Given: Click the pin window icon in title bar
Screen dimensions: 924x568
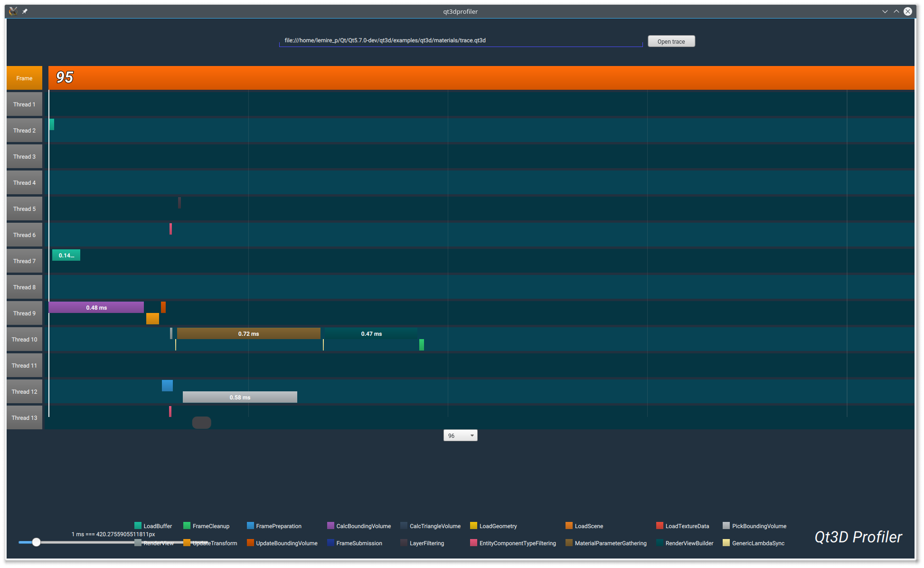Looking at the screenshot, I should click(x=25, y=11).
